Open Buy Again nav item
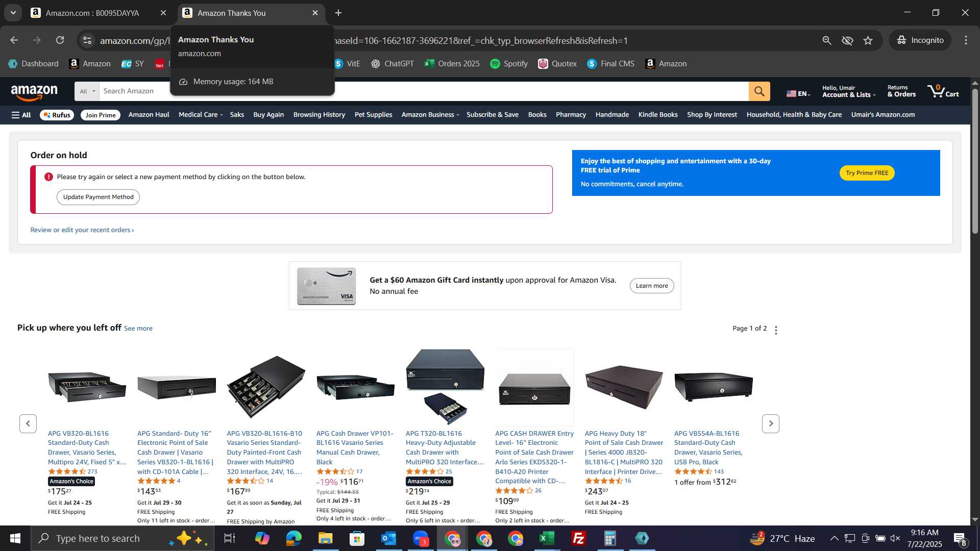Screen dimensions: 980x551 pyautogui.click(x=268, y=115)
